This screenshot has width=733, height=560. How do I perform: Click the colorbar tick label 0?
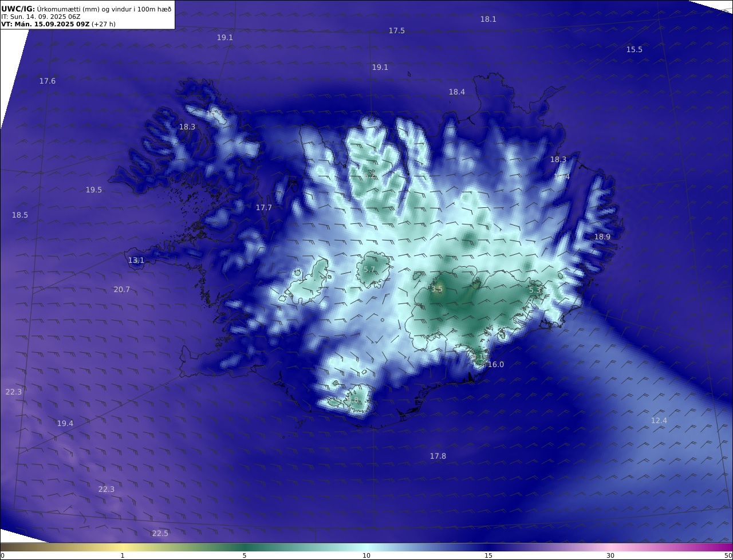point(2,555)
